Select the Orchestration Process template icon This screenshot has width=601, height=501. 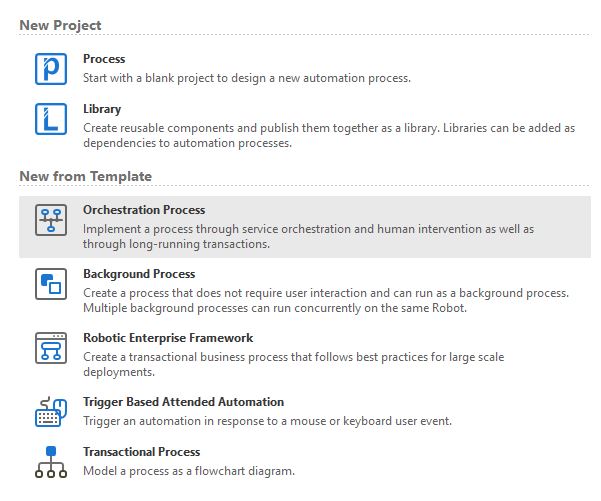click(x=51, y=220)
